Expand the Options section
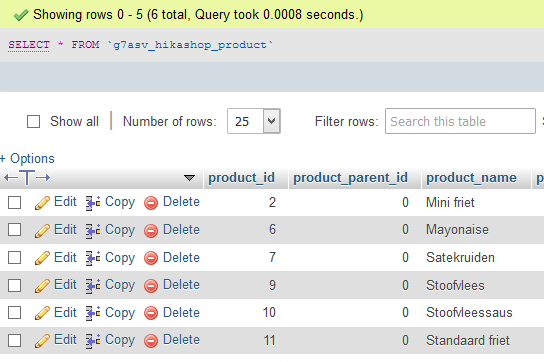Viewport: 544px width, 362px height. (x=27, y=159)
